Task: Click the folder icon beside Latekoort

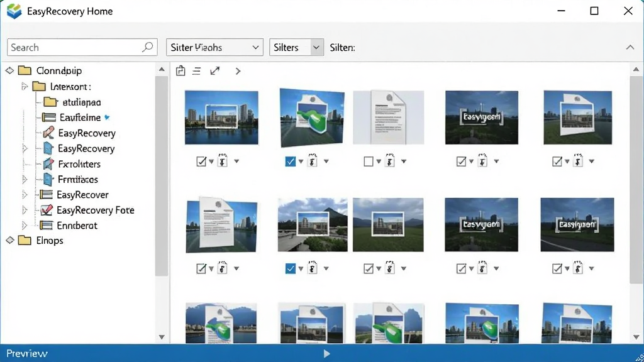Action: [39, 86]
